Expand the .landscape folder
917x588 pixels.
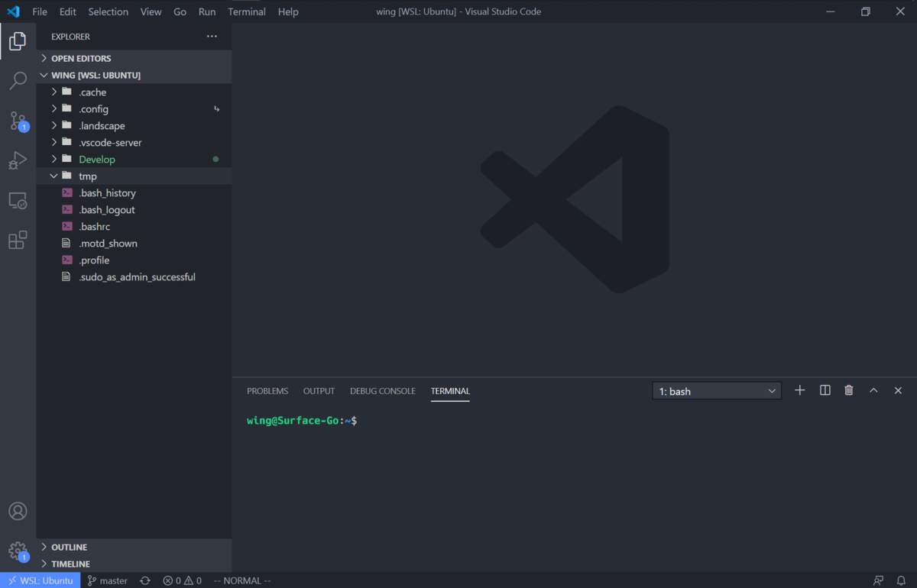click(134, 125)
